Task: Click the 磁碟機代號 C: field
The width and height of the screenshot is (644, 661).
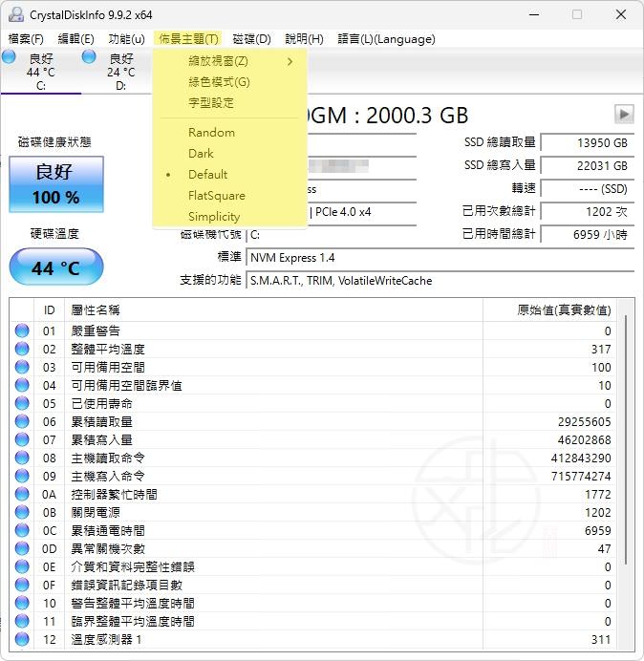Action: [332, 234]
